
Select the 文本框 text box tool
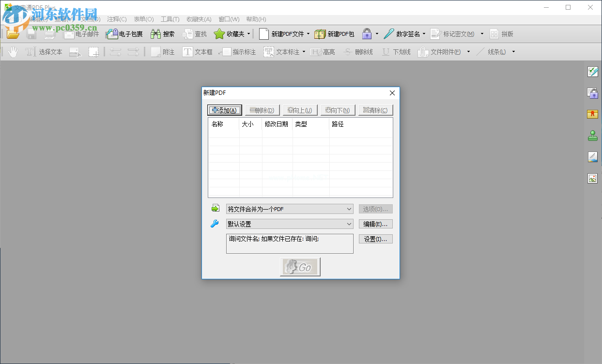tap(196, 51)
